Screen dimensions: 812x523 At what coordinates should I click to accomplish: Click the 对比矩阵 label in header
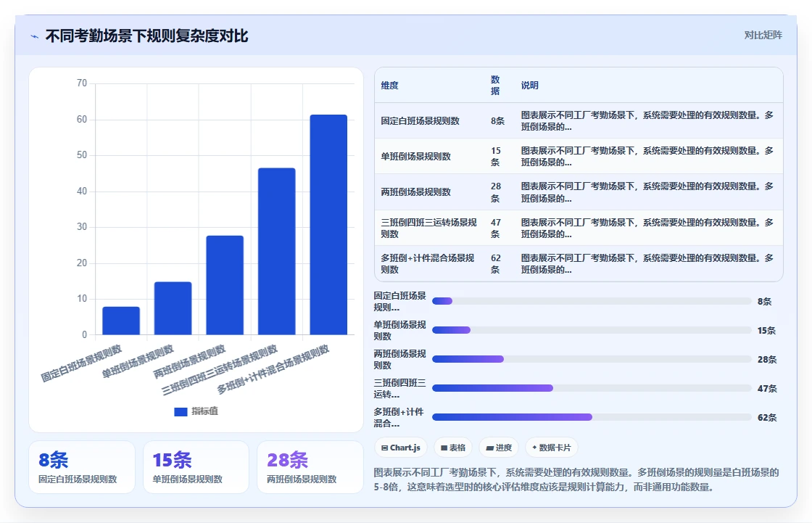pyautogui.click(x=763, y=36)
